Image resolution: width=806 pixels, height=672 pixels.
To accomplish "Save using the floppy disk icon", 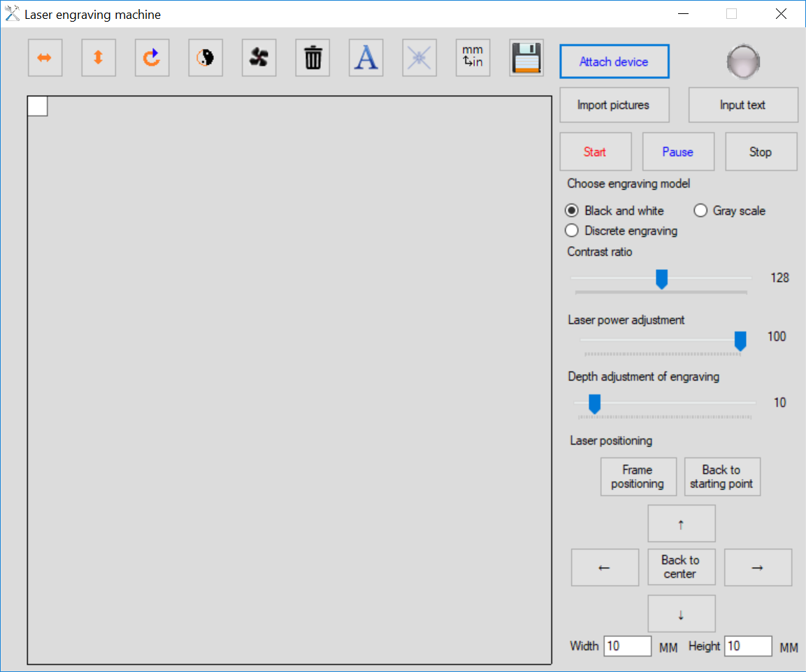I will (526, 57).
